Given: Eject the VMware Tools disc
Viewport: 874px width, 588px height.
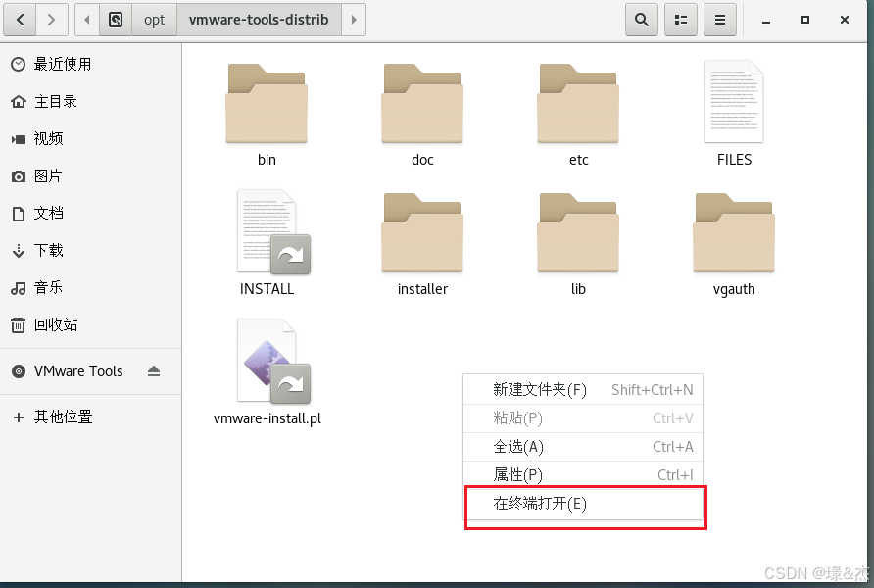Looking at the screenshot, I should (154, 371).
